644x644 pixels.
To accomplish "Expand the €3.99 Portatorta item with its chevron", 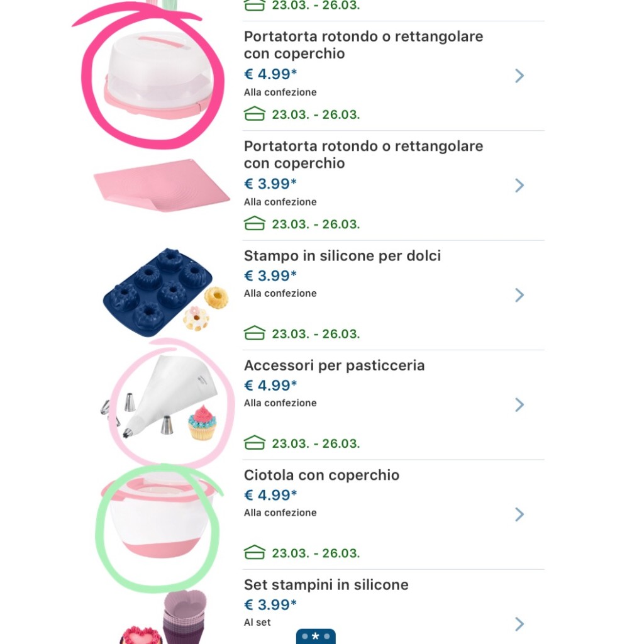I will [519, 186].
